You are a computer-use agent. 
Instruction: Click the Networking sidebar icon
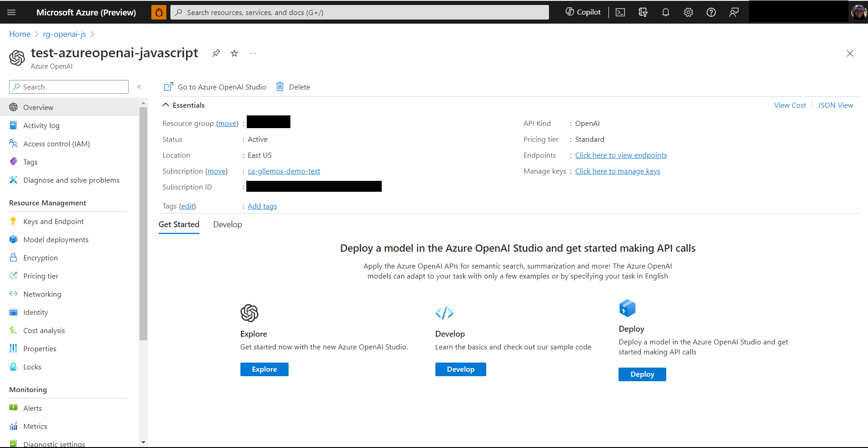pos(13,294)
